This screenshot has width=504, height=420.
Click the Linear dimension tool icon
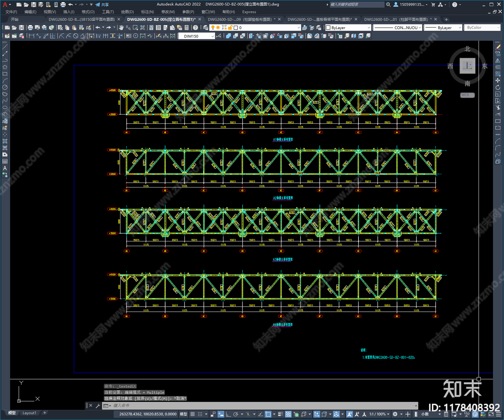(x=31, y=36)
